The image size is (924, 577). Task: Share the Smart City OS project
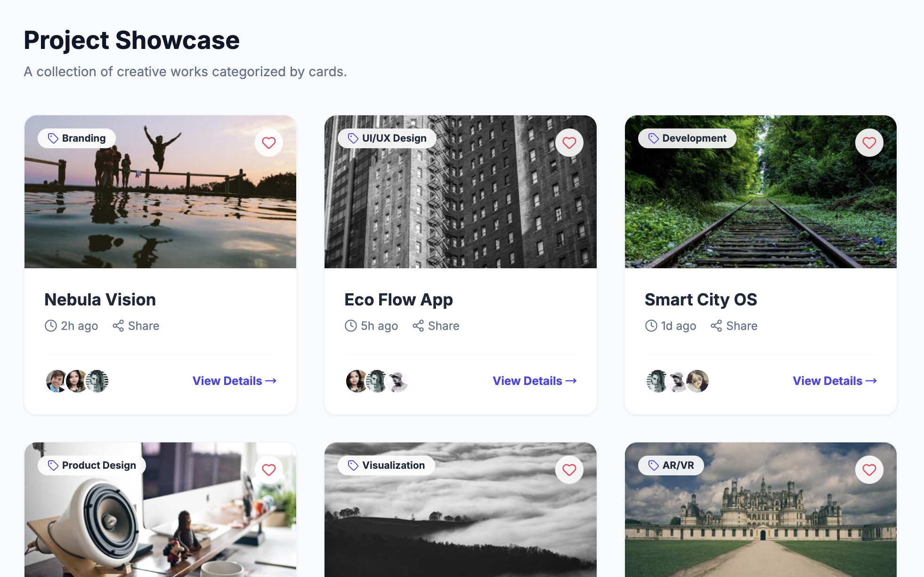point(734,326)
